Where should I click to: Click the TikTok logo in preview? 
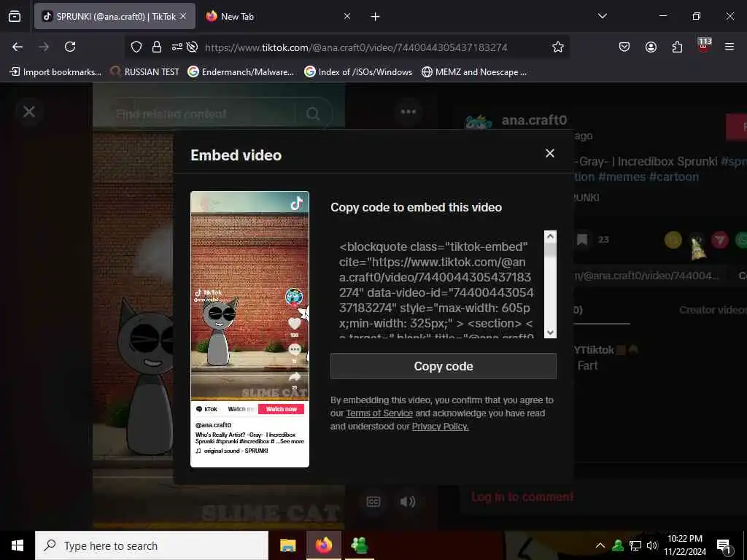tap(296, 203)
